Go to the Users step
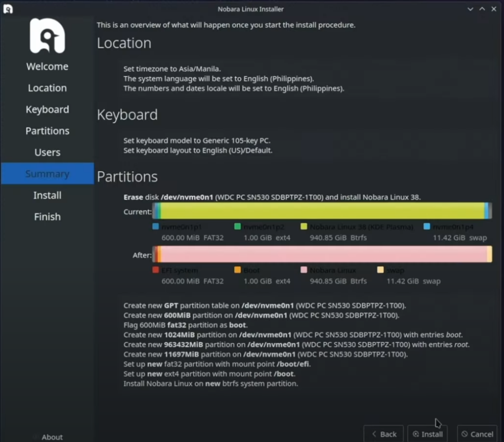 pos(47,152)
